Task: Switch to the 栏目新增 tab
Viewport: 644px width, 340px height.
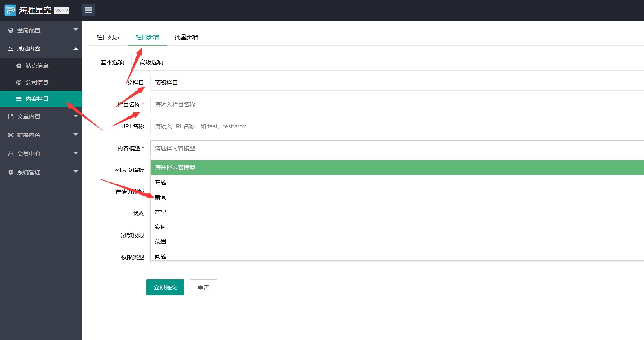Action: [x=147, y=37]
